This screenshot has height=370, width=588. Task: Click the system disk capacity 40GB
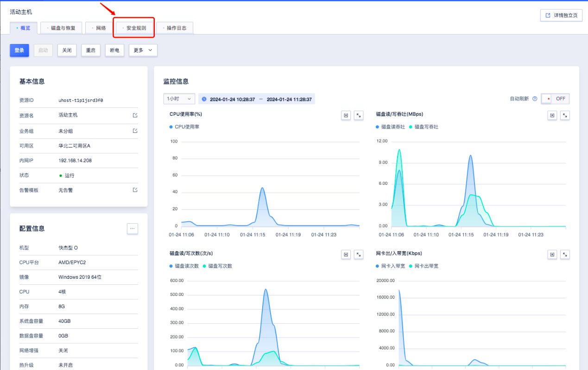(64, 321)
